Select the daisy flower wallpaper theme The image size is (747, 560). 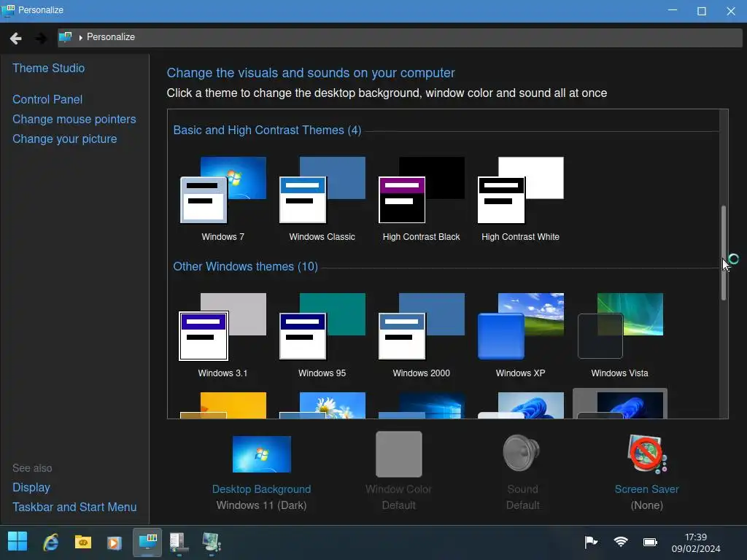pyautogui.click(x=322, y=405)
